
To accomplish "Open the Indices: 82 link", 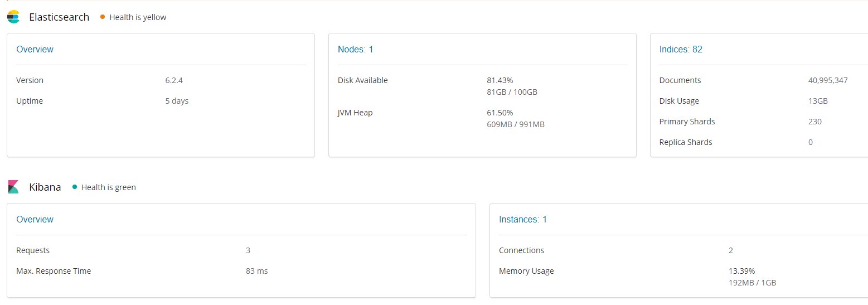I will click(681, 49).
